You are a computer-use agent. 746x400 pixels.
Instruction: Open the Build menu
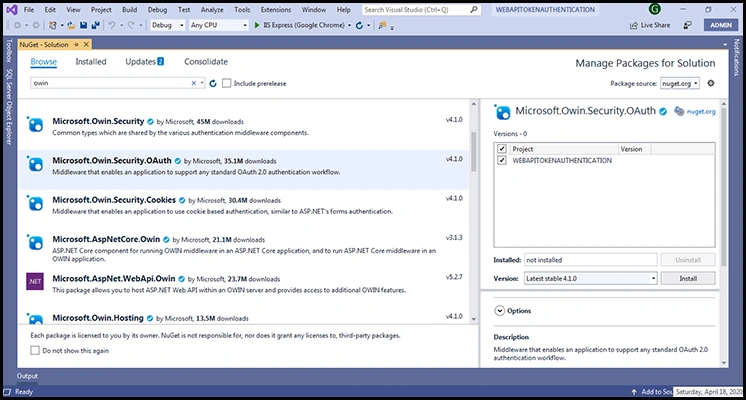(129, 10)
